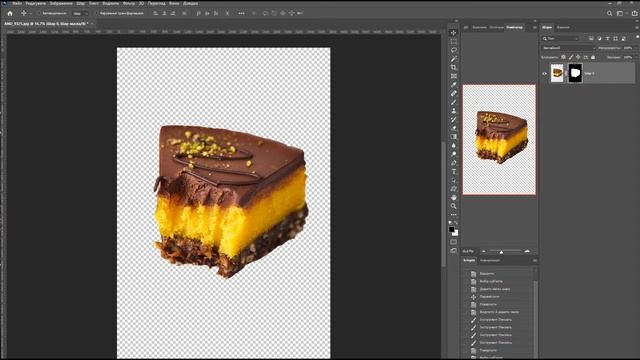Image resolution: width=640 pixels, height=360 pixels.
Task: Open more align options three dots
Action: (241, 13)
